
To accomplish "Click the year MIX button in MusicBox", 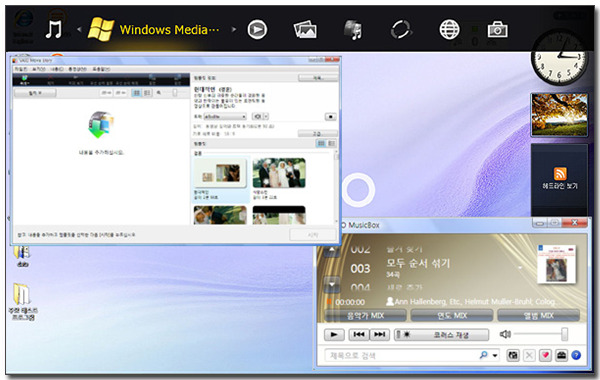I will coord(452,316).
